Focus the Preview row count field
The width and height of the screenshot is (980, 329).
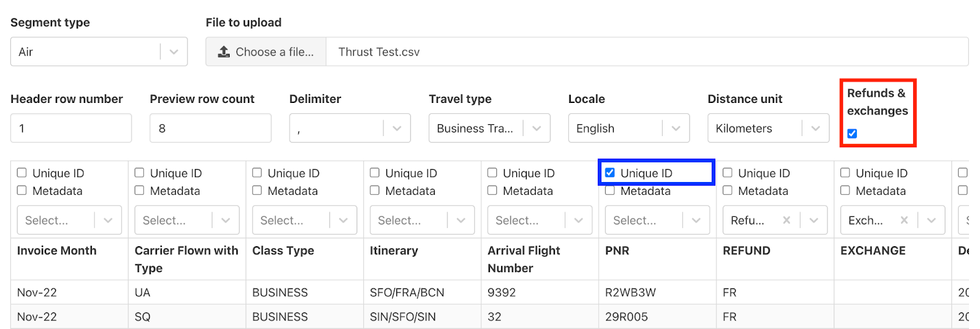tap(210, 129)
